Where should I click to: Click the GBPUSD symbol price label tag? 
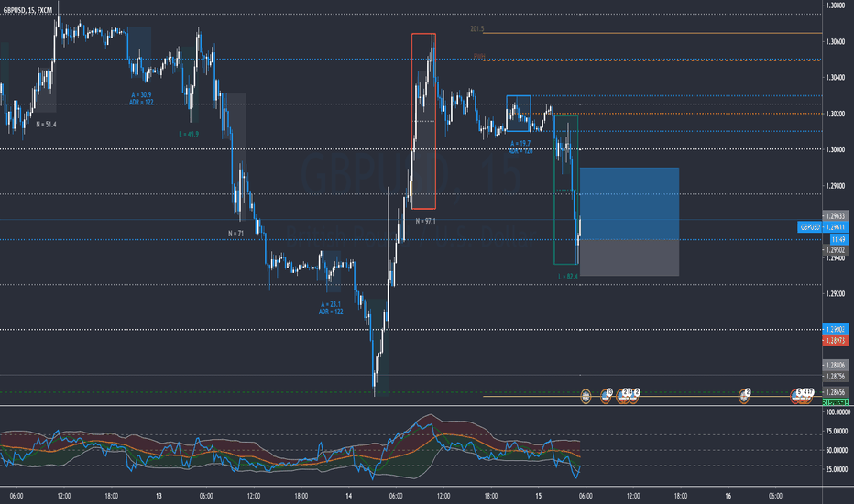(809, 227)
